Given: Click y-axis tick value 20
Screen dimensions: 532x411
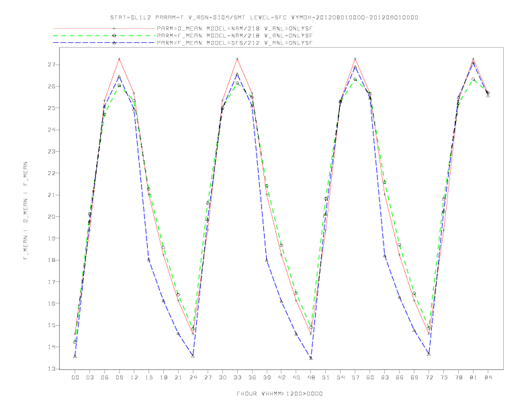Looking at the screenshot, I should click(51, 217).
